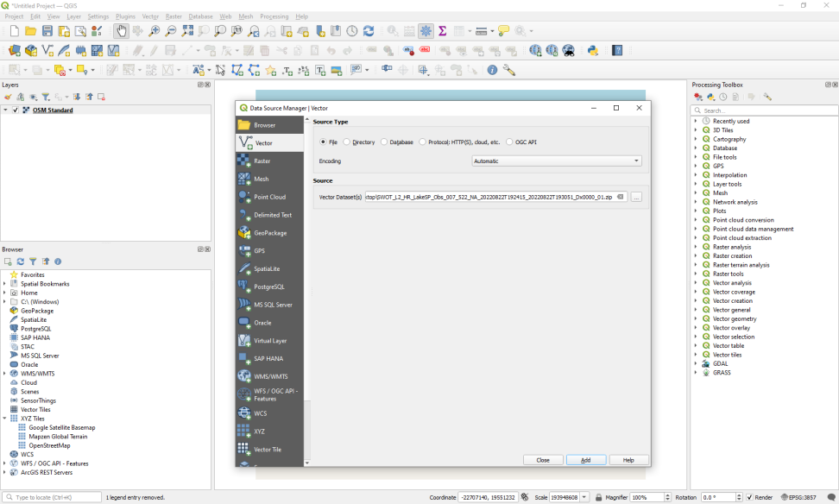
Task: Expand WMS/WMTS node in Browser panel
Action: pos(5,374)
